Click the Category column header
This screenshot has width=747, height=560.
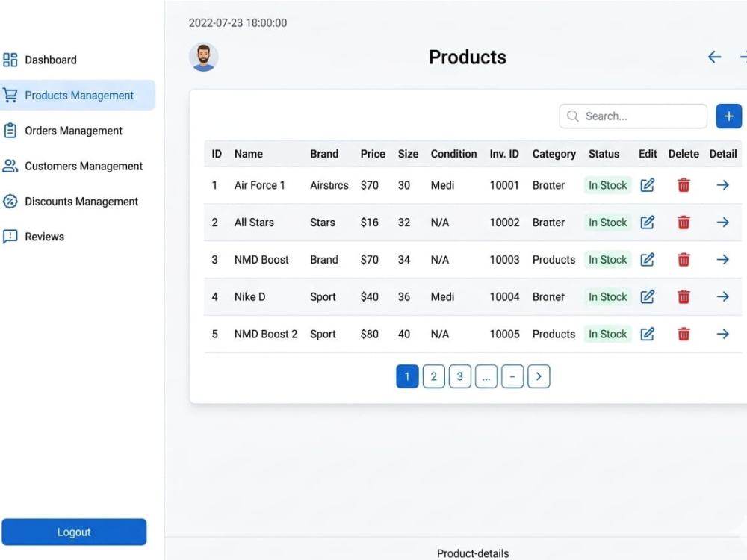[554, 154]
